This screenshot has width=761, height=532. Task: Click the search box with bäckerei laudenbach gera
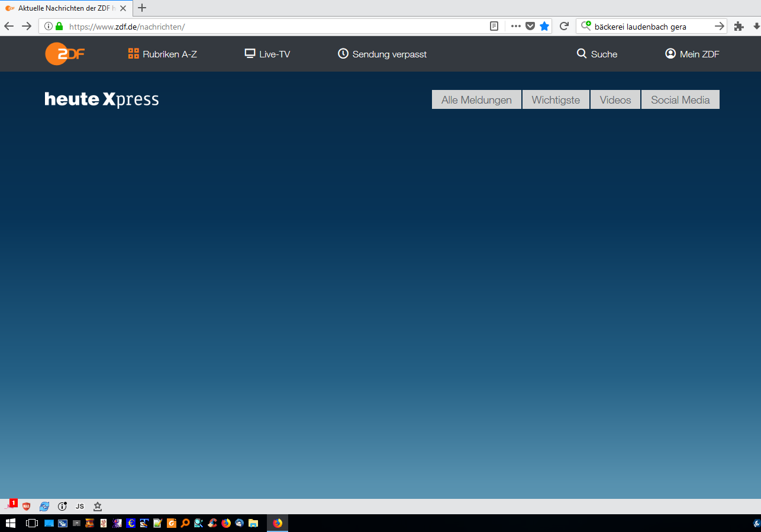point(651,26)
